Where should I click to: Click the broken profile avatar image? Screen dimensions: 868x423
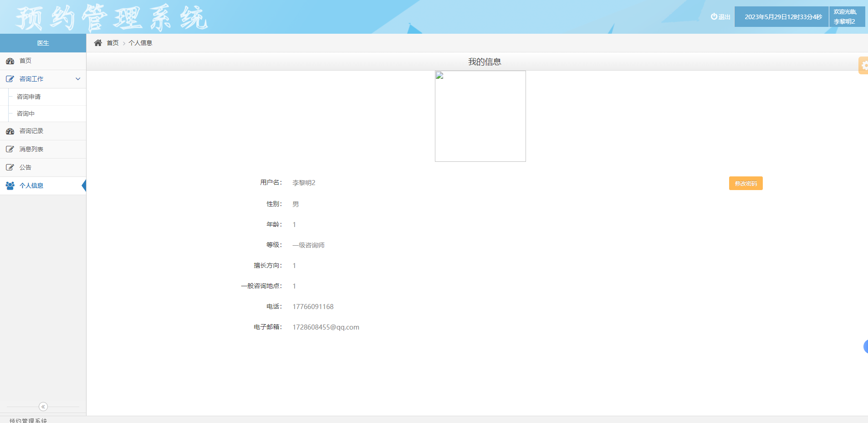tap(480, 116)
